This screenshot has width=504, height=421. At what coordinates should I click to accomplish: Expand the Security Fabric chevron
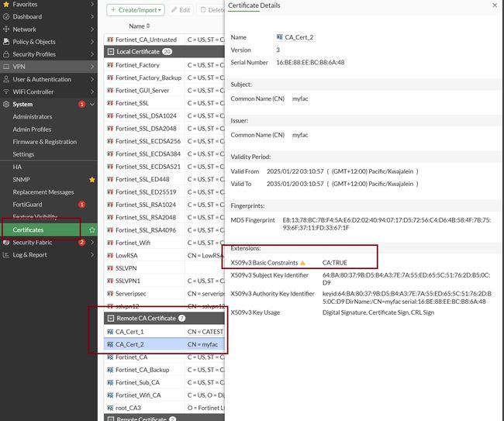coord(92,243)
